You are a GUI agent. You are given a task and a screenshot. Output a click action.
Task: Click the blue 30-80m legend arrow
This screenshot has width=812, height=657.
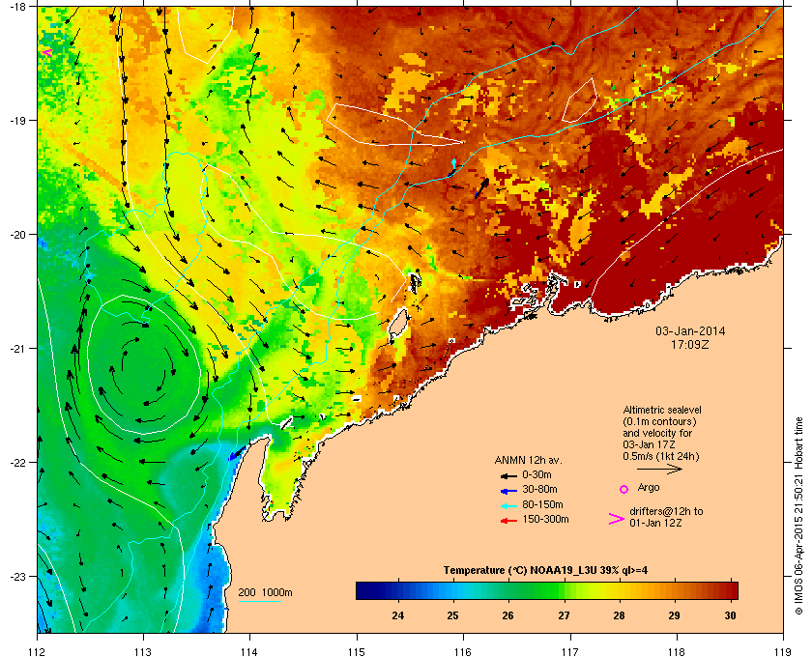508,490
